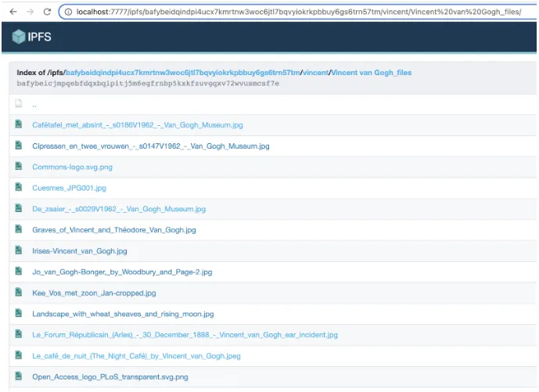Screen dimensions: 539x392
Task: Click file icon beside Cuesmes_JPG001.jpg
Action: [x=18, y=188]
